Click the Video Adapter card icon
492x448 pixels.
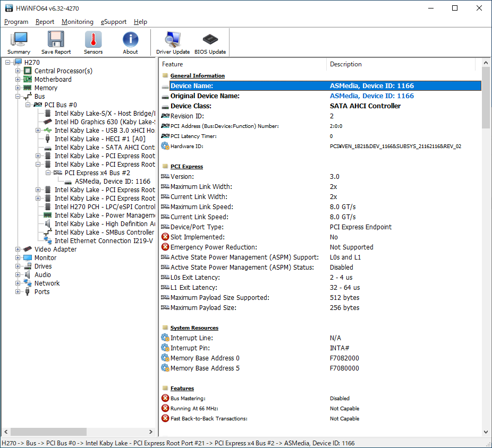coord(28,249)
